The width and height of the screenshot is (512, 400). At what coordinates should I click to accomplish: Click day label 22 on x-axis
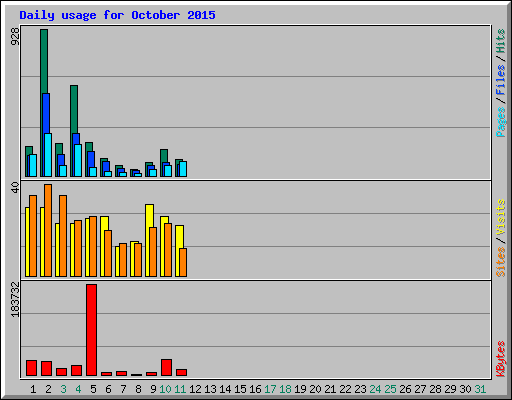tap(345, 389)
